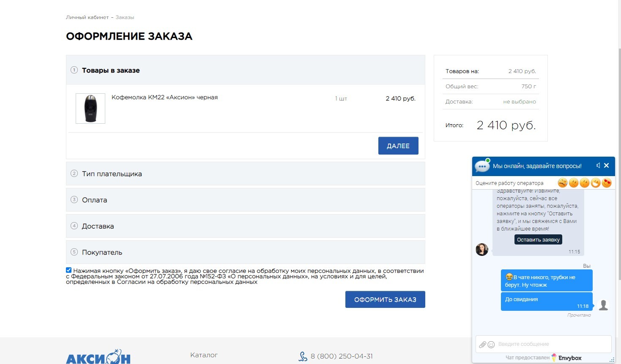Image resolution: width=621 pixels, height=364 pixels.
Task: Attach a file with the paperclip icon
Action: click(x=482, y=345)
